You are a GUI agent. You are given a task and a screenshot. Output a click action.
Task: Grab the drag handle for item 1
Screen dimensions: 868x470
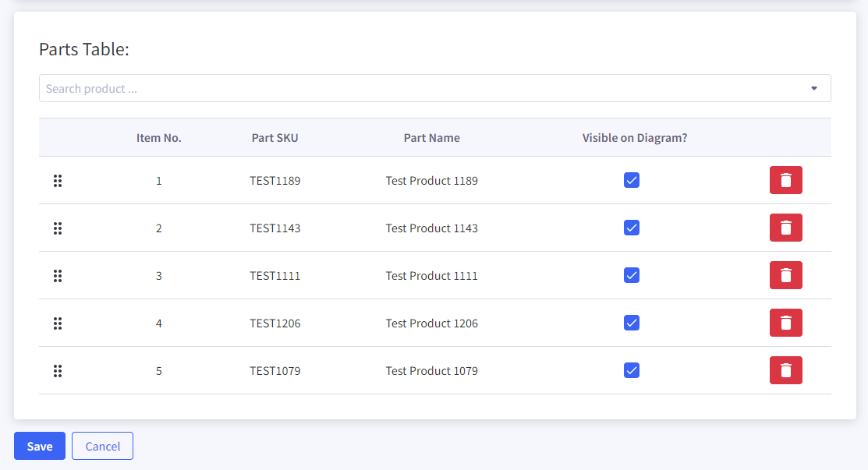[58, 180]
